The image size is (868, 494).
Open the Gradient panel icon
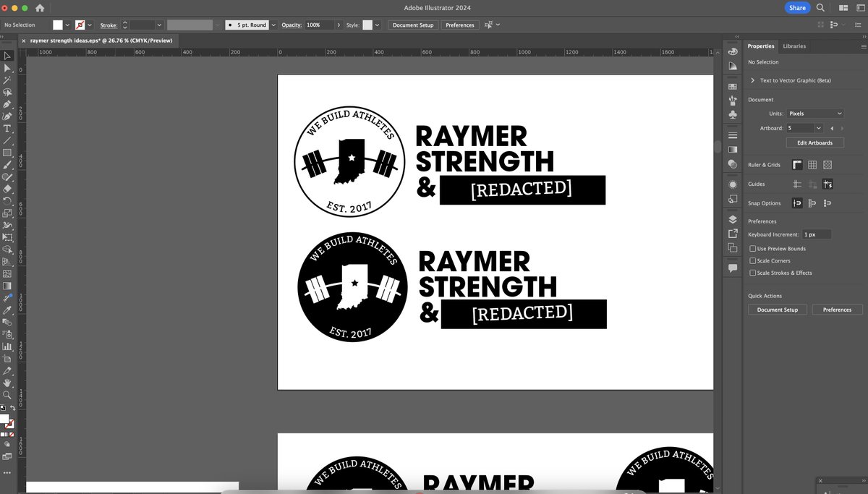pyautogui.click(x=733, y=149)
